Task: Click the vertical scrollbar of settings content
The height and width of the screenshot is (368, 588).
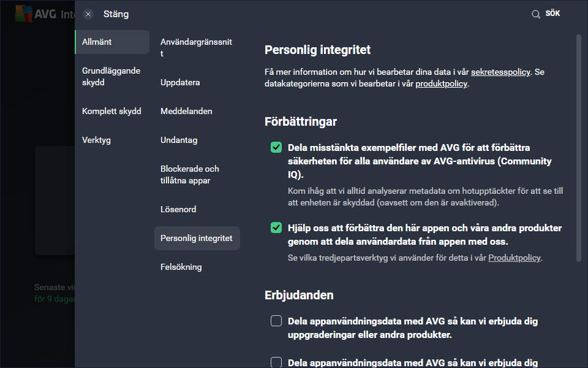Action: [579, 148]
